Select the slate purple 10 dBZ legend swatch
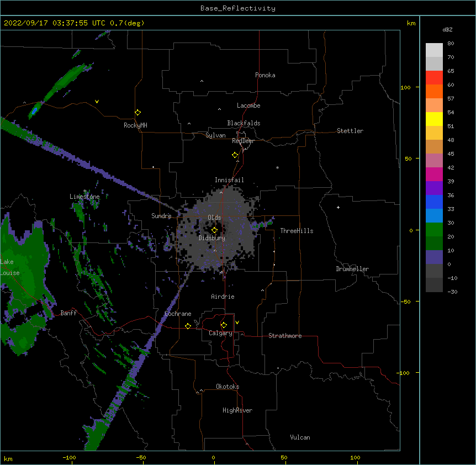The width and height of the screenshot is (476, 465). pyautogui.click(x=434, y=257)
